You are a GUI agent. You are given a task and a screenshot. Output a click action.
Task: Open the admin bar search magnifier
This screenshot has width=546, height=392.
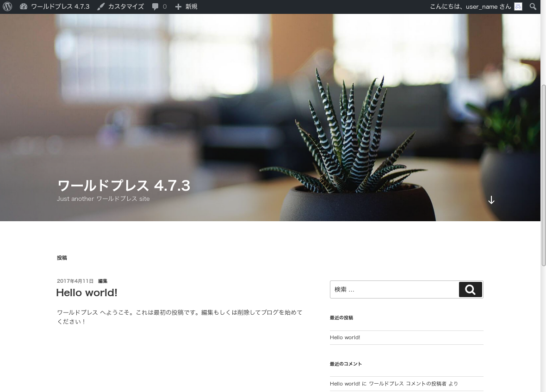[533, 6]
